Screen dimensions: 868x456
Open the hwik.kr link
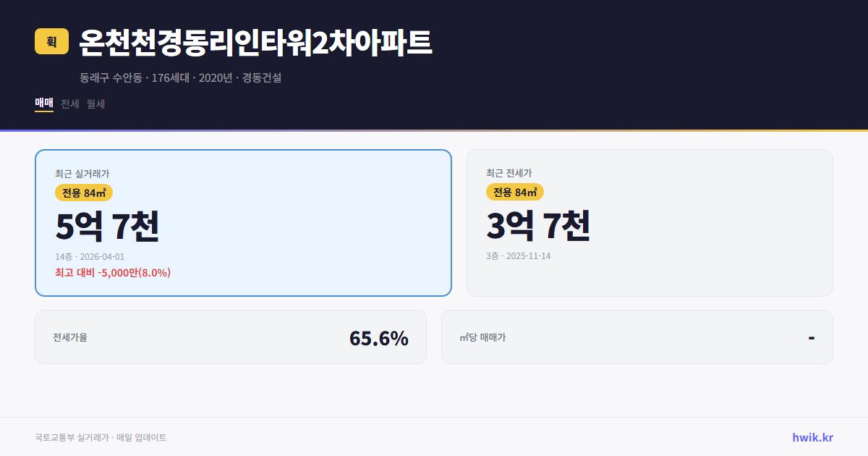(812, 436)
